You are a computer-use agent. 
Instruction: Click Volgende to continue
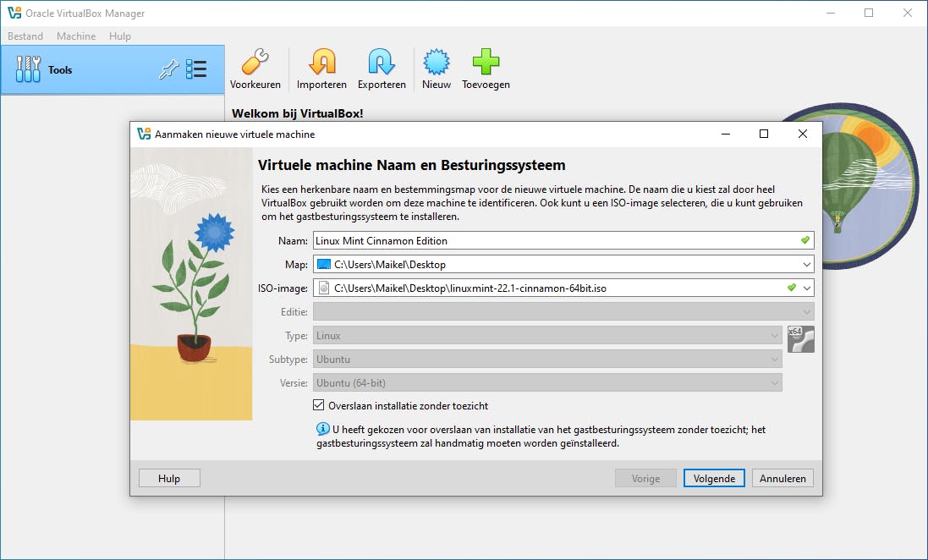tap(714, 478)
